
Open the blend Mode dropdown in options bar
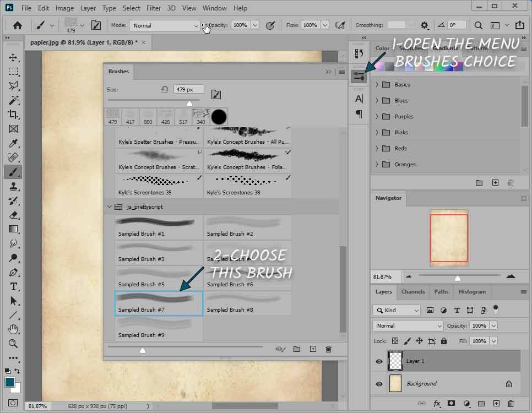coord(165,25)
